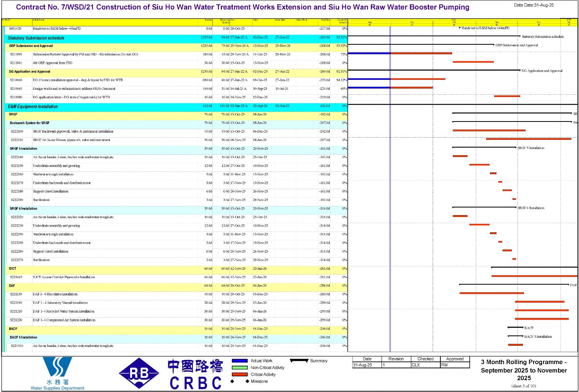Viewport: 579px width, 392px height.
Task: Select activity ID S222270
Action: [17, 260]
